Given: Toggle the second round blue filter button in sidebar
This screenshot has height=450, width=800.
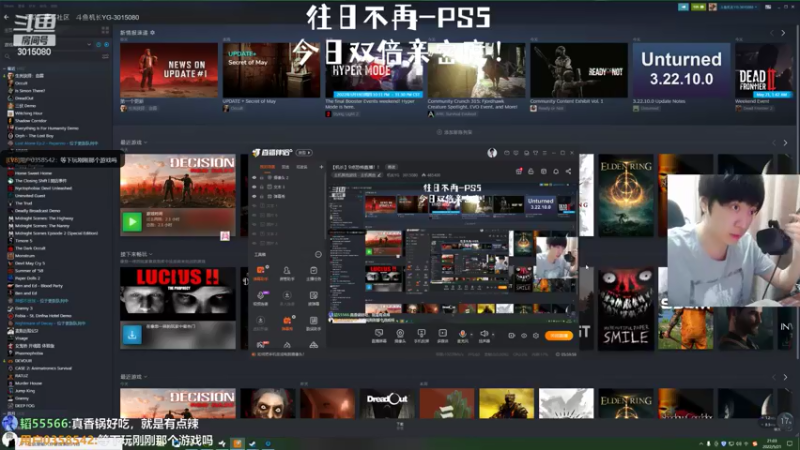Looking at the screenshot, I should tap(106, 45).
